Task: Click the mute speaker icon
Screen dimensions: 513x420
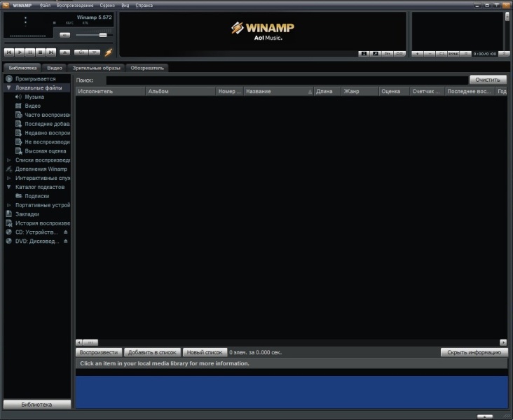Action: coord(64,34)
